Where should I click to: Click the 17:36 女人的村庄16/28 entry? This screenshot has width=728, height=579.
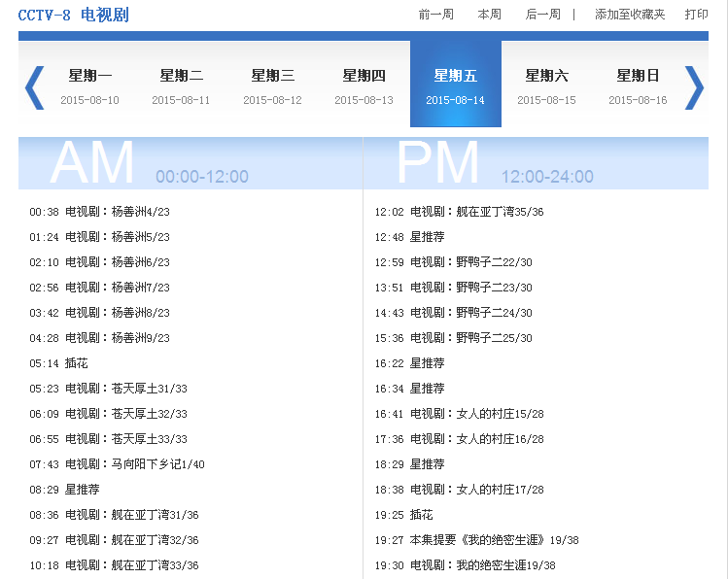point(459,439)
